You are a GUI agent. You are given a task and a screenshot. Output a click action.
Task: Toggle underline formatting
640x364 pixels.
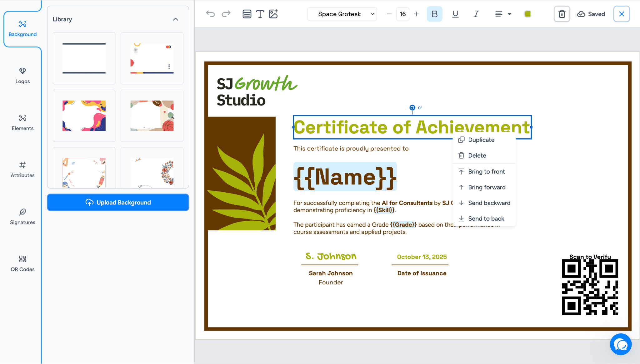(x=455, y=14)
